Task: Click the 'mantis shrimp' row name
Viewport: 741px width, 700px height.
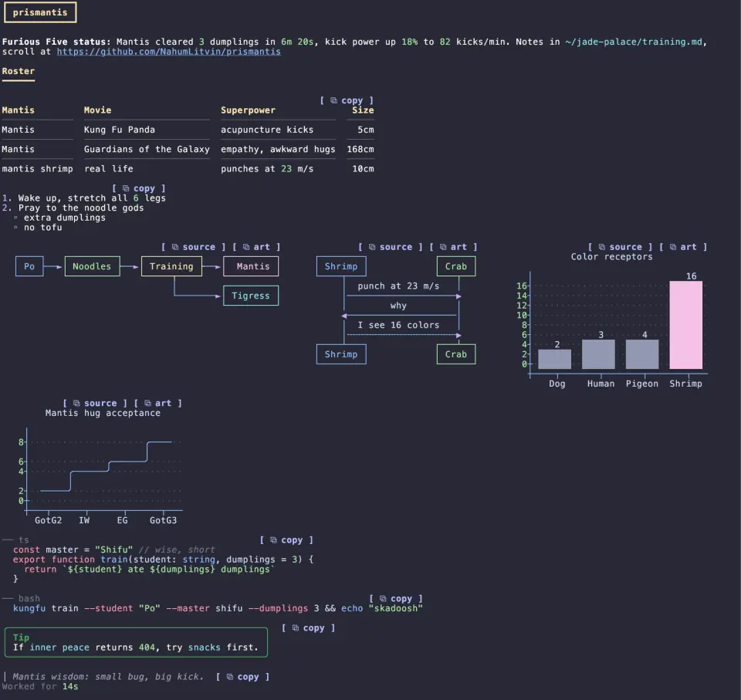Action: pos(37,169)
